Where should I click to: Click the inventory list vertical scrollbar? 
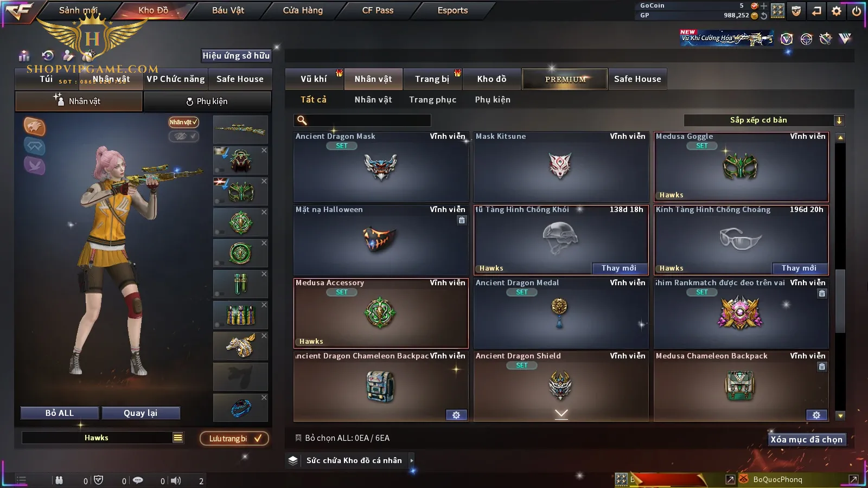coord(840,277)
